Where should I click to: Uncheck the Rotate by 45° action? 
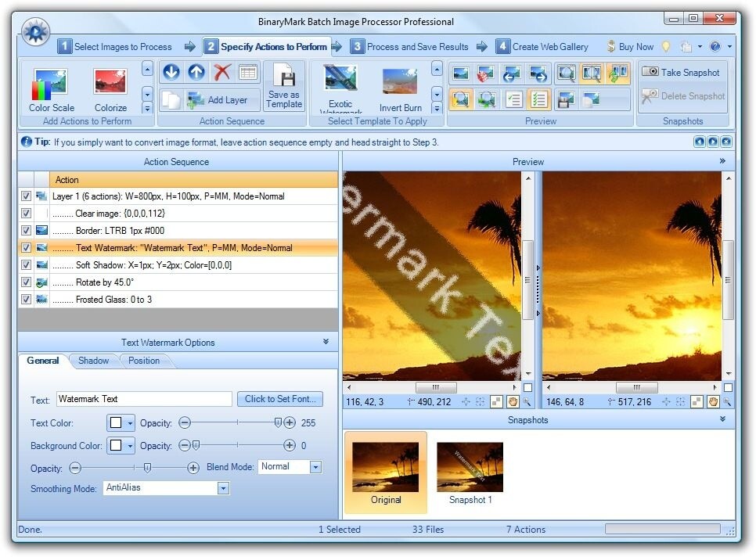pyautogui.click(x=26, y=282)
